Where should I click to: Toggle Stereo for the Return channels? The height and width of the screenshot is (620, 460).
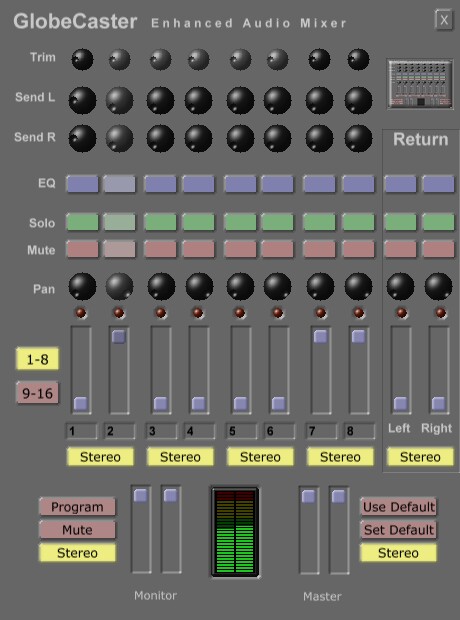tap(420, 457)
